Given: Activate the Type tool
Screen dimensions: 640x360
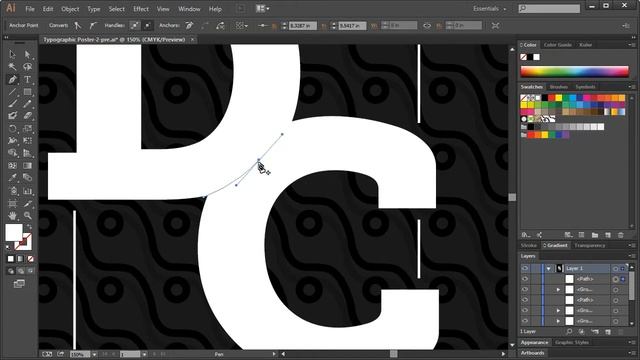Looking at the screenshot, I should point(27,80).
